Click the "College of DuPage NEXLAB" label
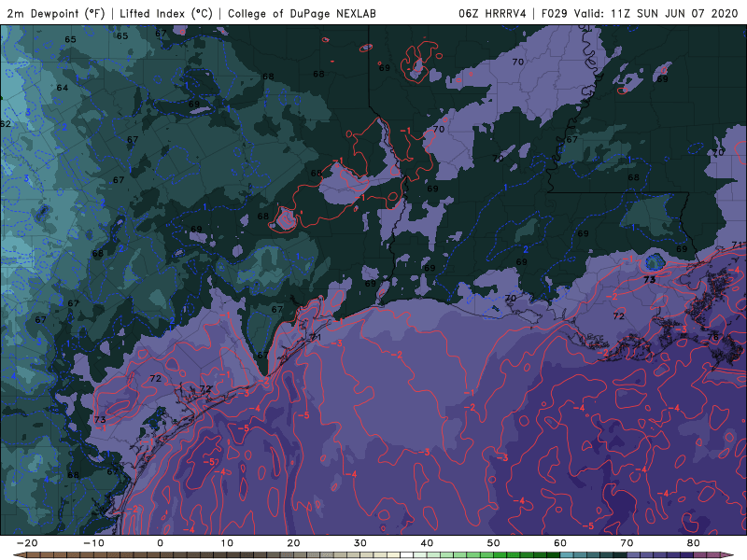The width and height of the screenshot is (747, 560). [302, 13]
